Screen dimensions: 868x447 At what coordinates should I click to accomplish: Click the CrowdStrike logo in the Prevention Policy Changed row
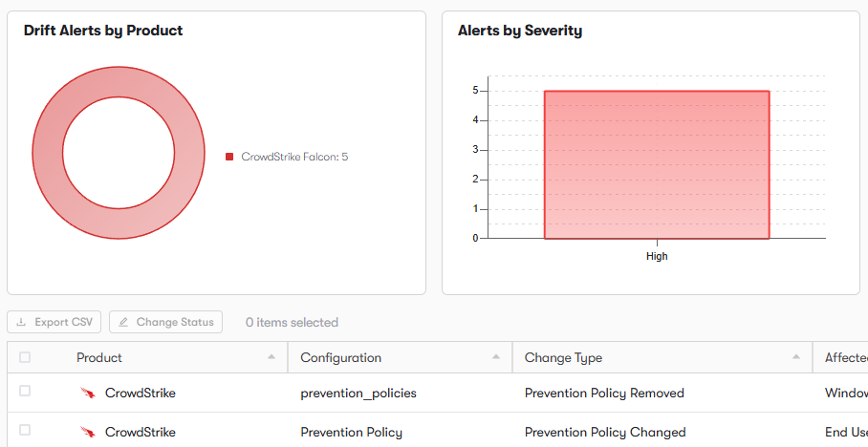click(87, 432)
